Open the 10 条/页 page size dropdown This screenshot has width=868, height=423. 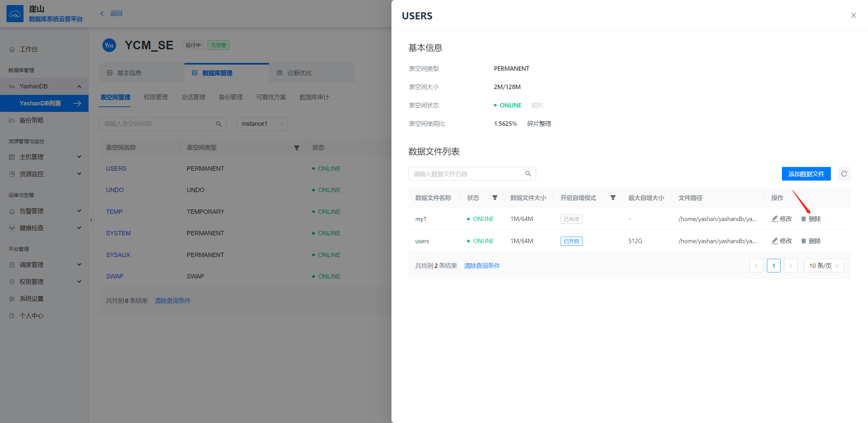coord(824,266)
